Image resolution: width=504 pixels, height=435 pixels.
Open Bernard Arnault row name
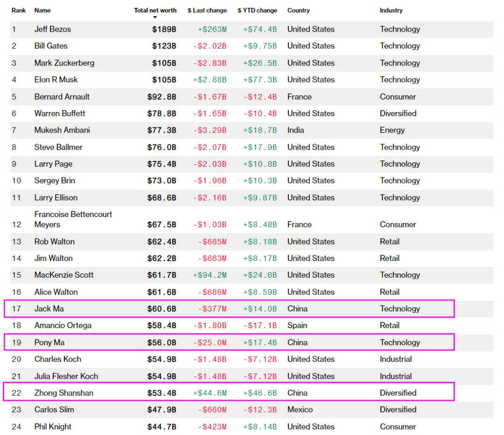coord(62,97)
